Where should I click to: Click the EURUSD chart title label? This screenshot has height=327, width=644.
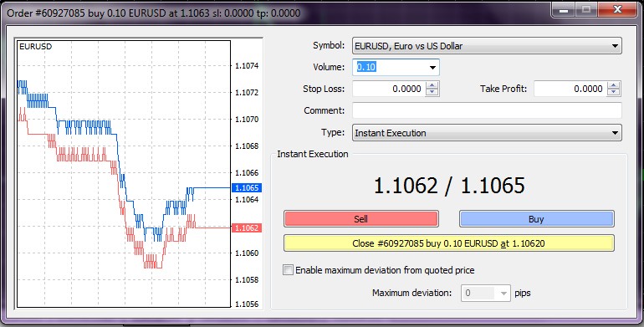pos(36,47)
